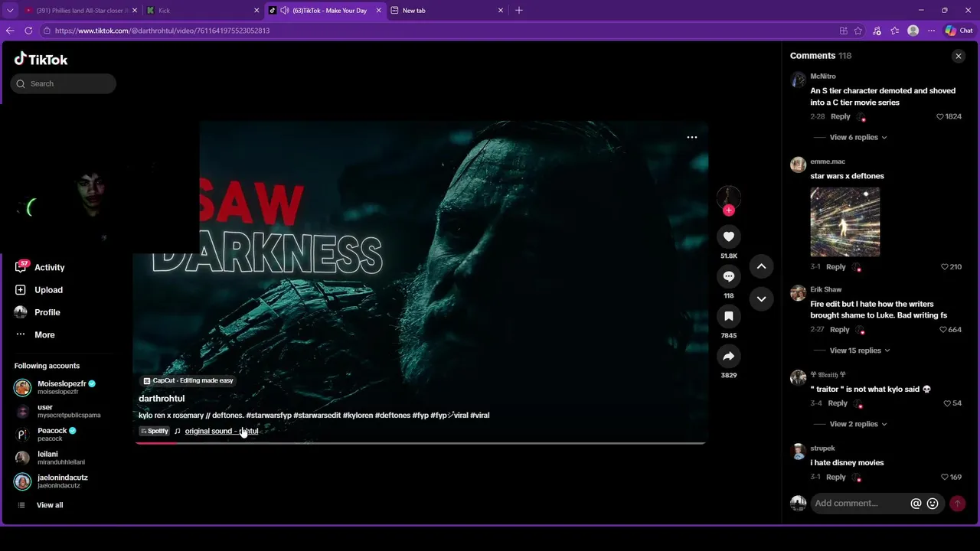Open the #kyloren hashtag
Screen dimensions: 980x551
358,415
